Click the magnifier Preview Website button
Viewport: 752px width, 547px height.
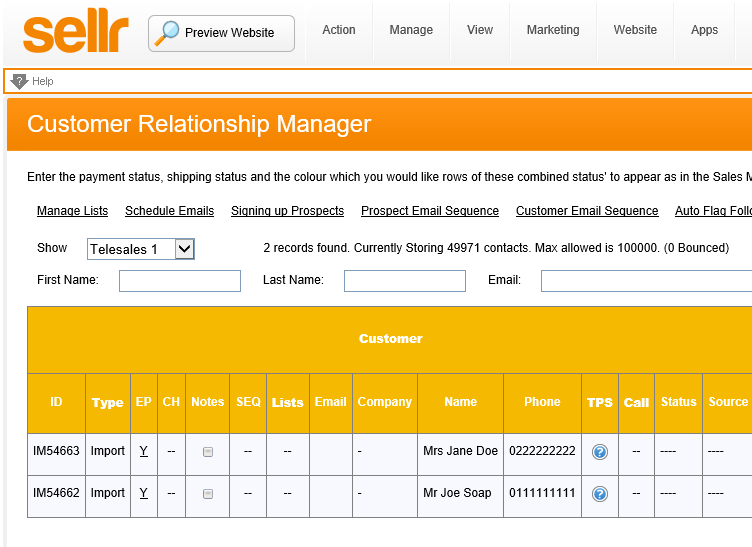(221, 33)
